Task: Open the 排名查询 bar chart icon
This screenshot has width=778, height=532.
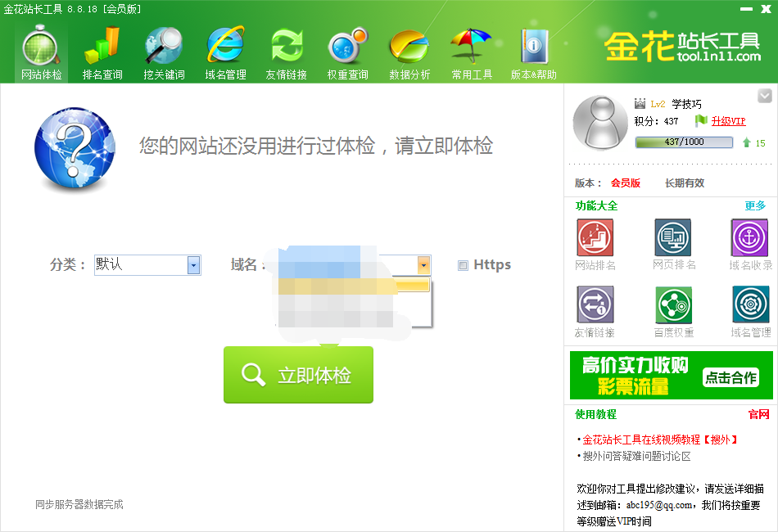Action: (x=102, y=53)
